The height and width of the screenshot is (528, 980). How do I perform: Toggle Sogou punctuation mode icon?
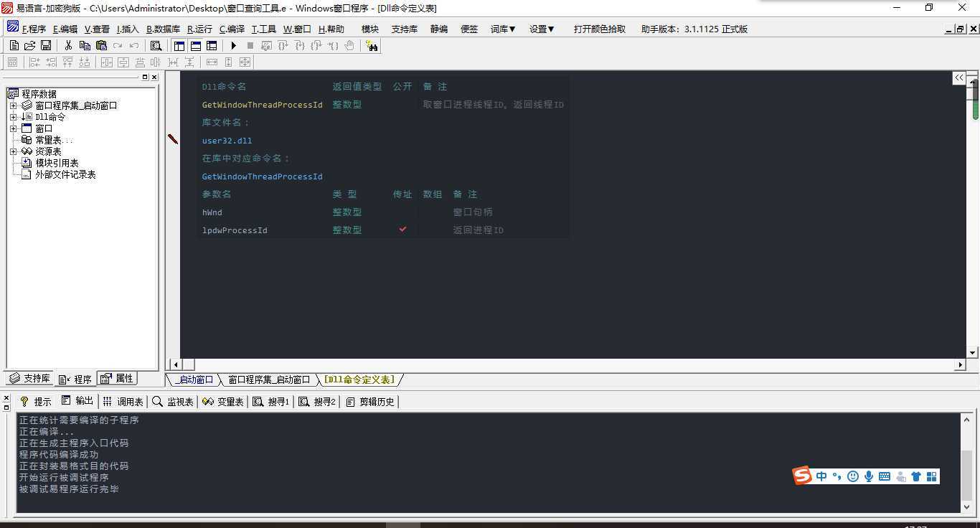(837, 476)
